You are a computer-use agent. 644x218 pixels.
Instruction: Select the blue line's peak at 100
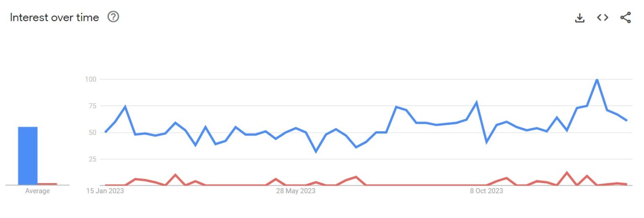click(x=597, y=79)
